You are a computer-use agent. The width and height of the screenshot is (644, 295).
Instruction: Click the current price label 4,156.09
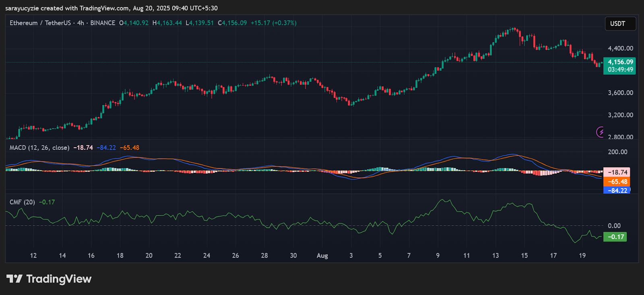coord(620,62)
